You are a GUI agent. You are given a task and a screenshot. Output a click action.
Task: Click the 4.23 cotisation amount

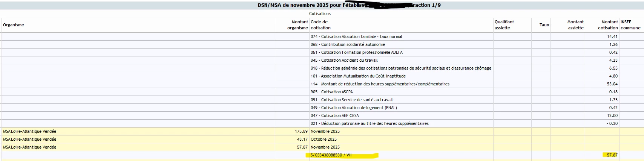click(x=613, y=60)
